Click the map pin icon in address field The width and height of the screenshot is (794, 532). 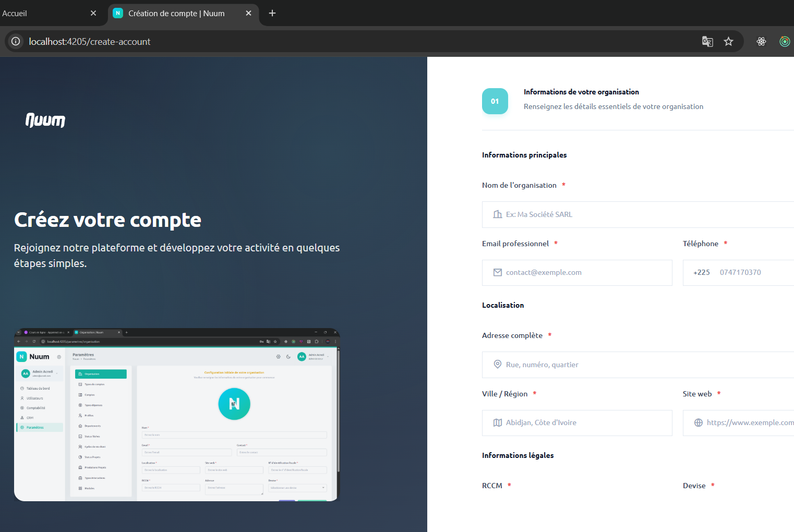tap(498, 365)
